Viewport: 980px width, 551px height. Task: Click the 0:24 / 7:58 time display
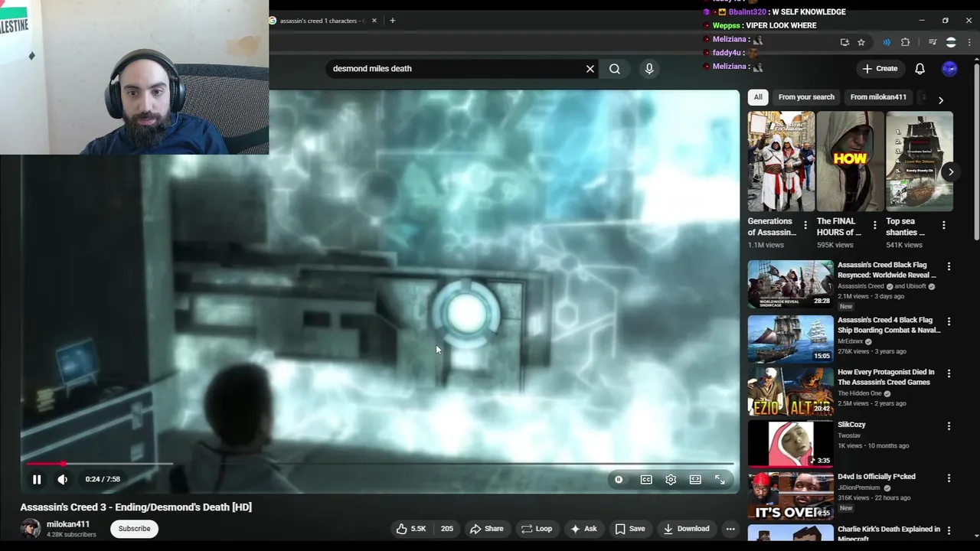103,479
